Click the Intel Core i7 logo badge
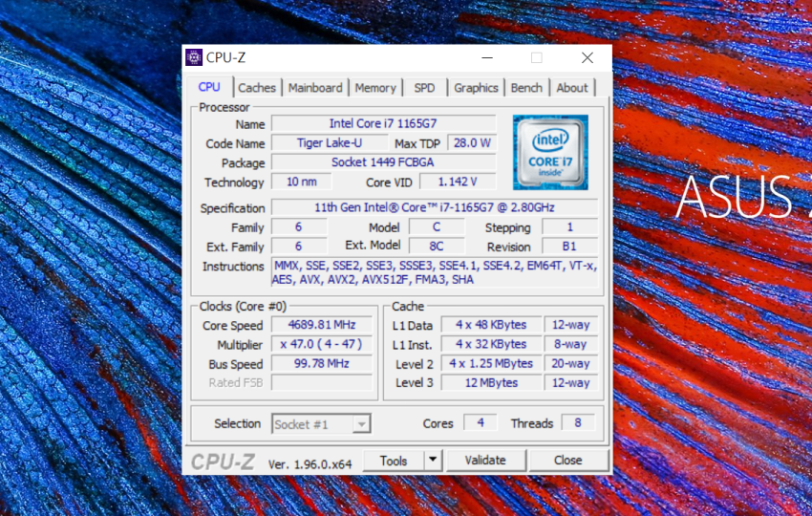 click(x=550, y=152)
